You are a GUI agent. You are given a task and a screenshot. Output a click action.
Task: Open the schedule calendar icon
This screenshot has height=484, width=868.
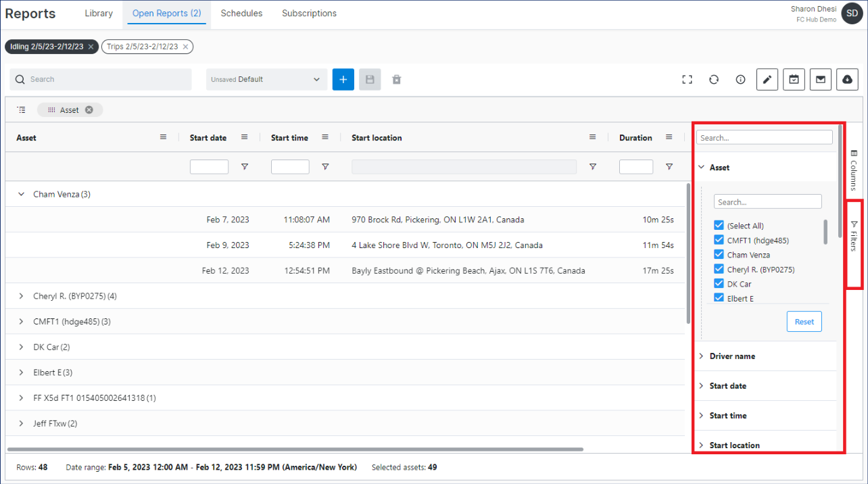pyautogui.click(x=794, y=80)
